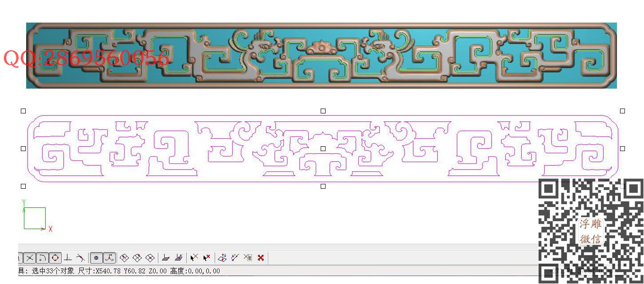This screenshot has width=644, height=284.
Task: Toggle the XYZ axis snap button
Action: [x=109, y=257]
